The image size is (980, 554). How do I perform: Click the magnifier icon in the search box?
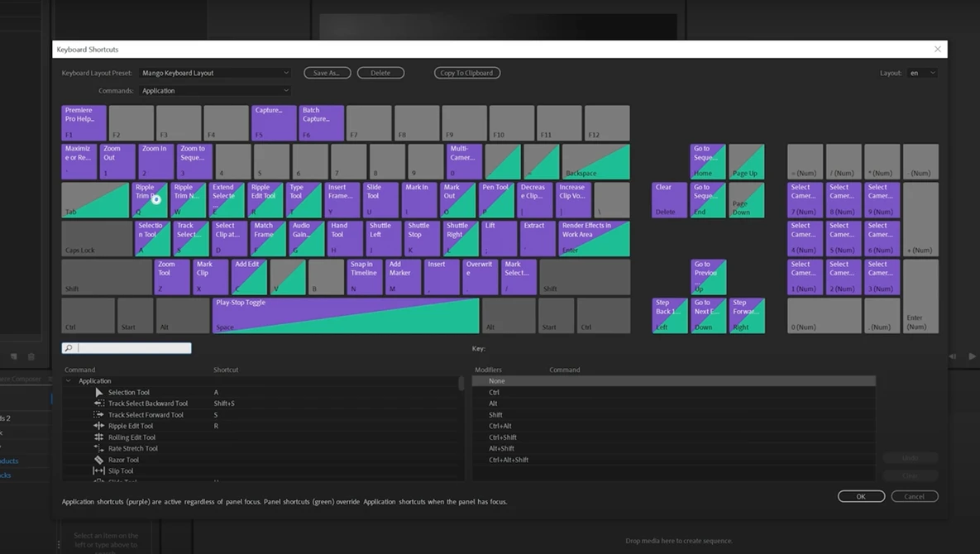pyautogui.click(x=69, y=348)
